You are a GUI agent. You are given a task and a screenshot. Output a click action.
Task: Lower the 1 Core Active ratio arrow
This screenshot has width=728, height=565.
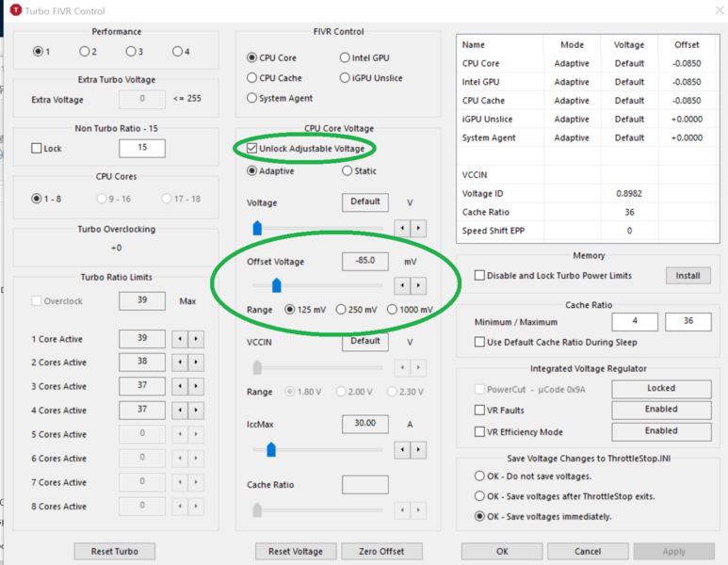pos(180,339)
